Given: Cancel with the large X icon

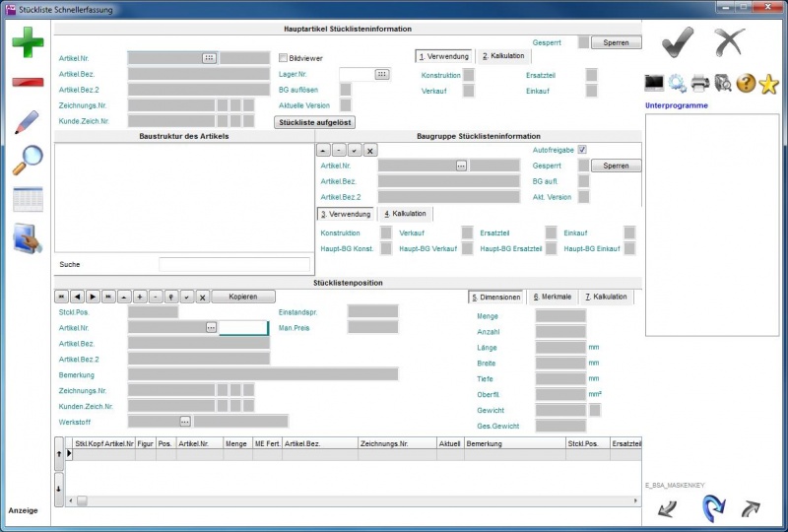Looking at the screenshot, I should (729, 41).
